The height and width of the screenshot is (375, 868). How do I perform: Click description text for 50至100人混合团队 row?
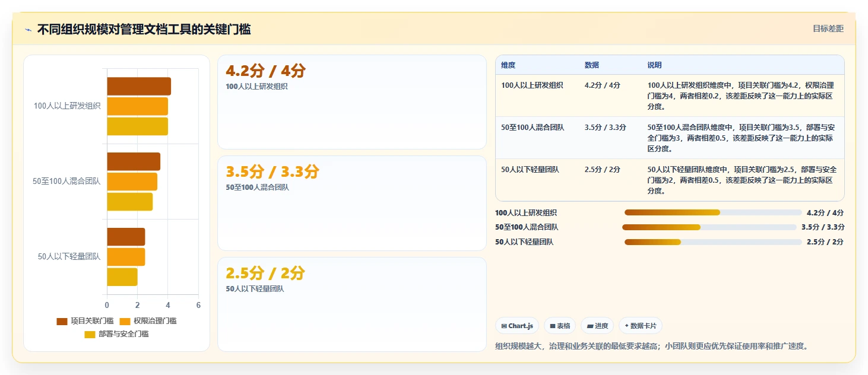(742, 138)
